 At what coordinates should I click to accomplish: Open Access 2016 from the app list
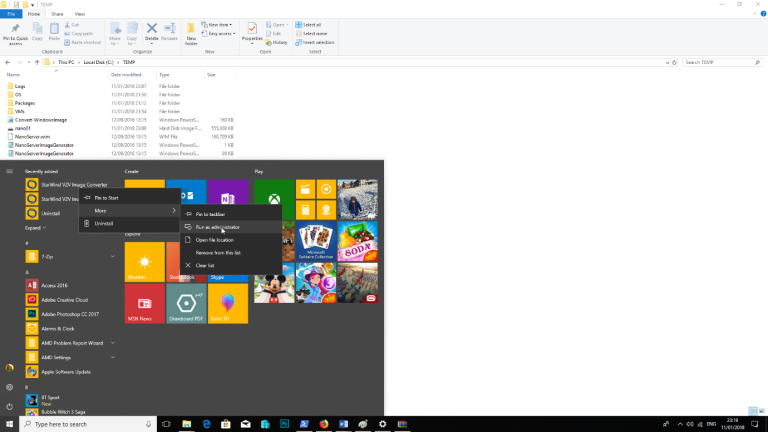tap(57, 285)
